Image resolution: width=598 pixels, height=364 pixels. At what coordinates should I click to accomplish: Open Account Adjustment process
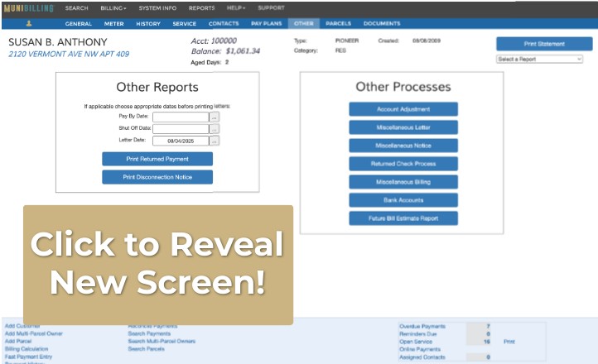point(403,109)
